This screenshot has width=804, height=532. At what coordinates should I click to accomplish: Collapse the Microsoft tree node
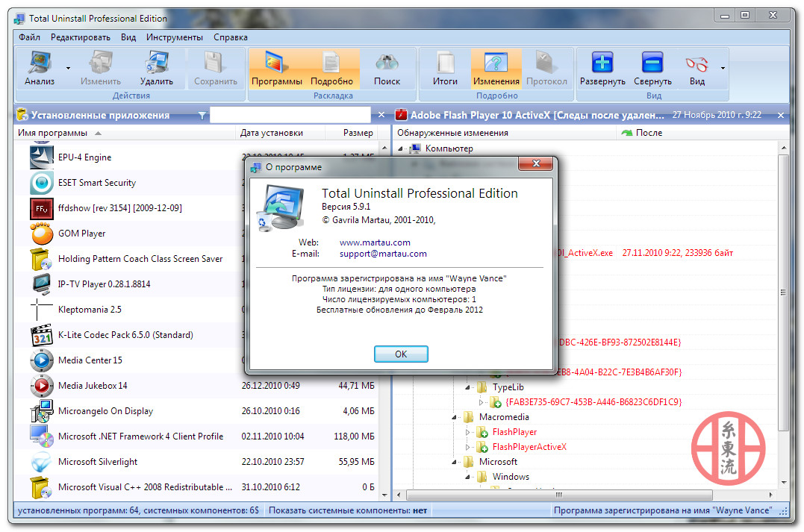[455, 462]
